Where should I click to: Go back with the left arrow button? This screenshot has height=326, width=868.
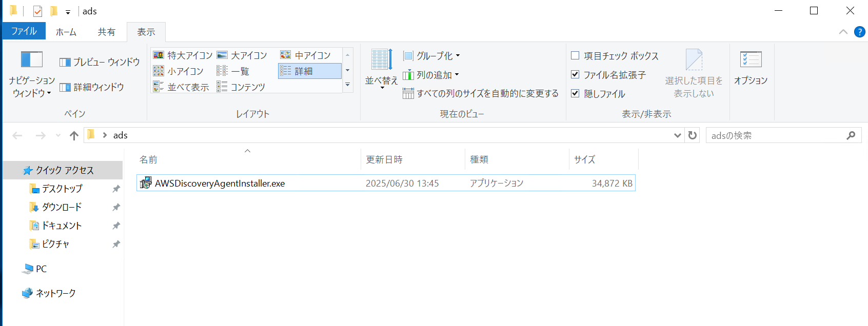coord(17,135)
